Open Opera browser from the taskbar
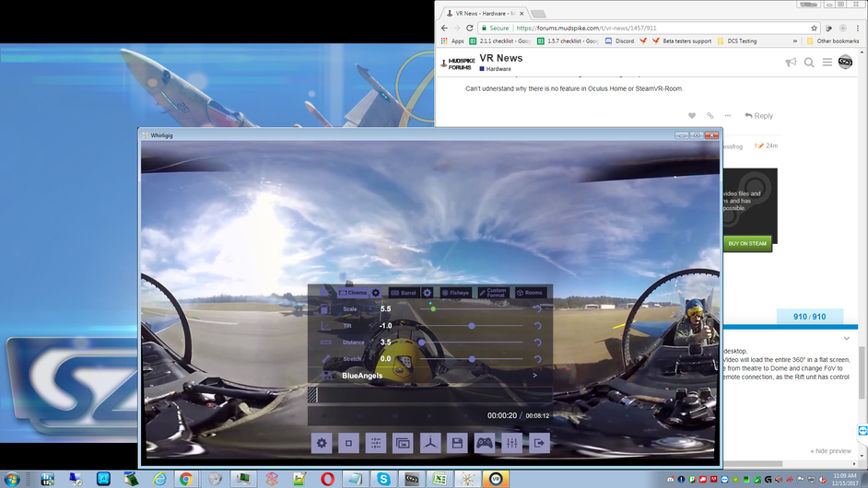Viewport: 868px width, 488px height. (x=327, y=479)
